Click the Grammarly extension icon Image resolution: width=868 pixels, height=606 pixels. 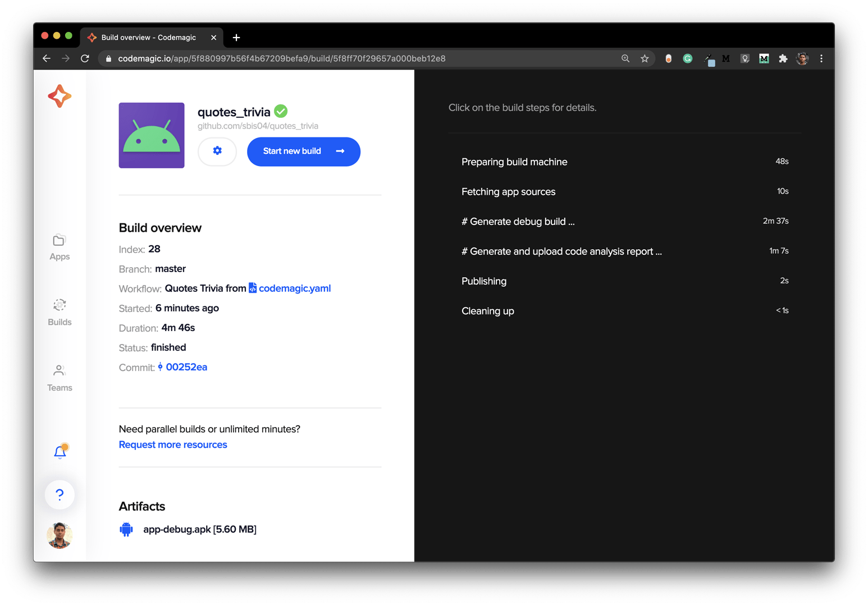click(688, 58)
